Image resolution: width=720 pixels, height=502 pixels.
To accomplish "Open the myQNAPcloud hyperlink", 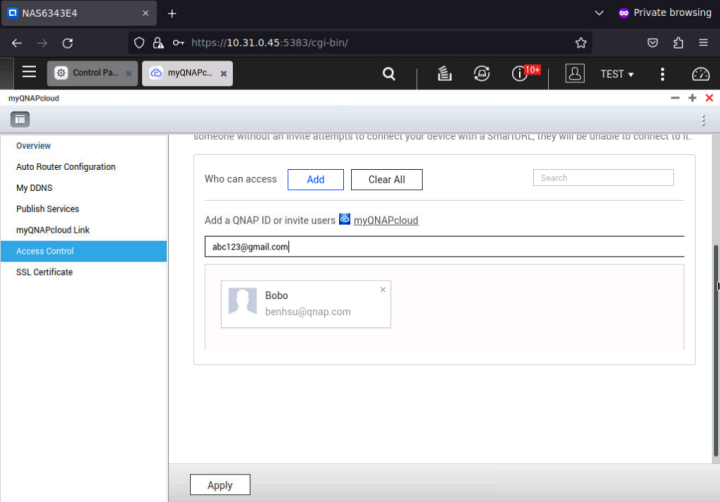I will point(386,220).
